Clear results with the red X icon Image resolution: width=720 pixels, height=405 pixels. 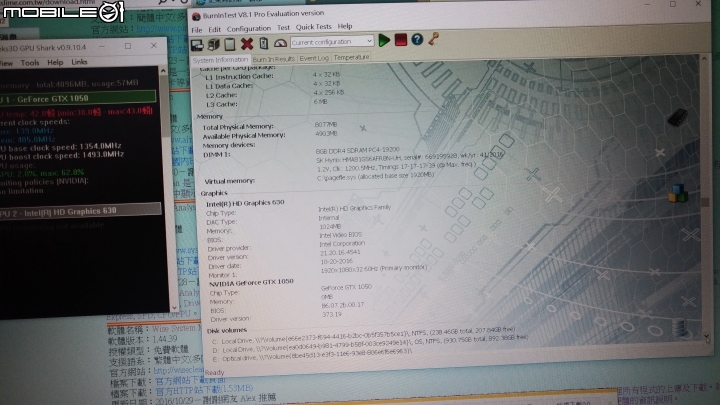tap(247, 44)
